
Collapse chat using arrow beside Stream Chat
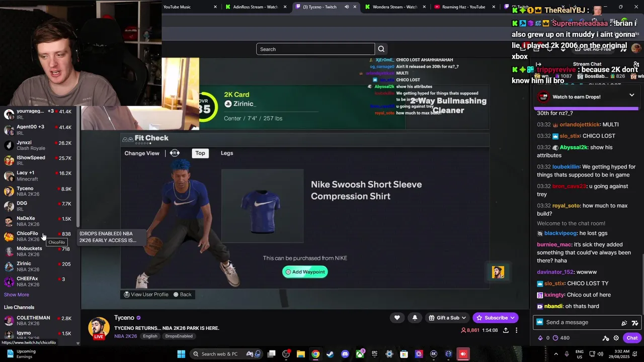[x=539, y=64]
